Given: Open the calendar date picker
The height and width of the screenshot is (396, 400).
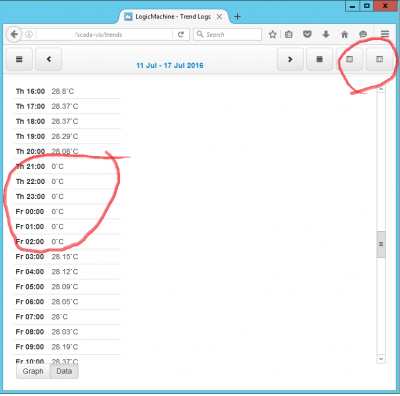Looking at the screenshot, I should 319,59.
